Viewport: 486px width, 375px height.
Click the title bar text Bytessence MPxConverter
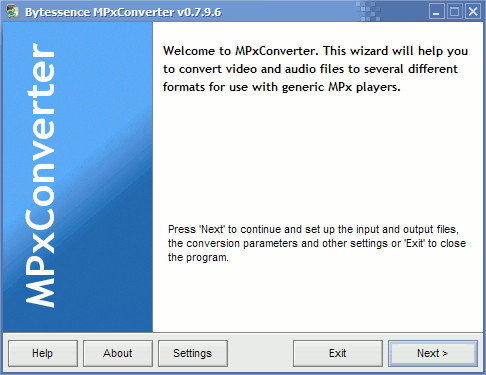100,12
